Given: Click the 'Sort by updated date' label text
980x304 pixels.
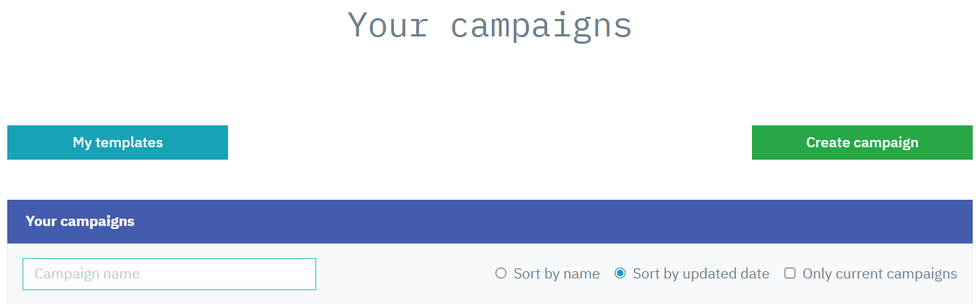Looking at the screenshot, I should pyautogui.click(x=701, y=274).
